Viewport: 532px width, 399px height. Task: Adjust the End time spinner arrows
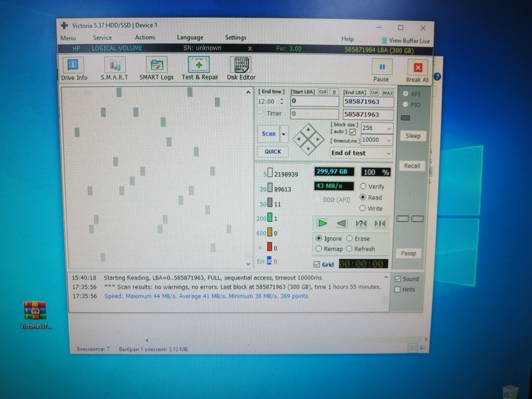282,101
